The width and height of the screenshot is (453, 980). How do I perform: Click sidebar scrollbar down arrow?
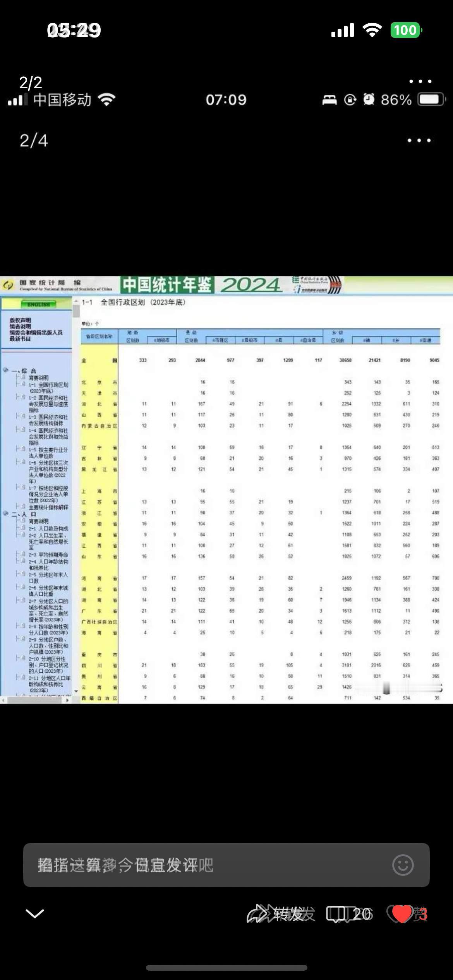coord(76,691)
